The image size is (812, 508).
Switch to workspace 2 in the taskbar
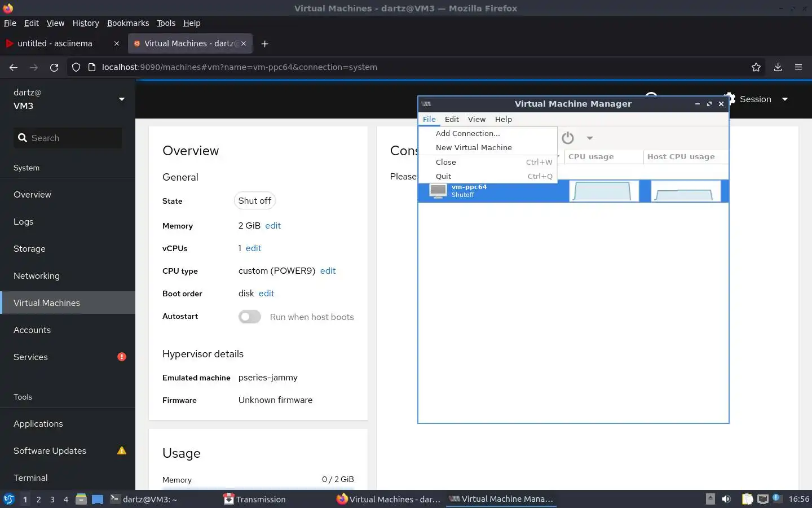point(38,500)
